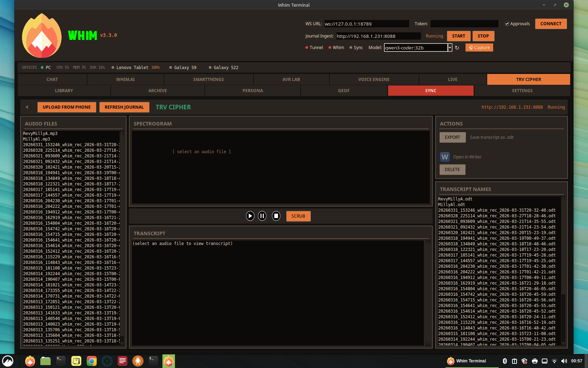Click the back arrow beside Upload From Phone
588x368 pixels.
[x=27, y=107]
